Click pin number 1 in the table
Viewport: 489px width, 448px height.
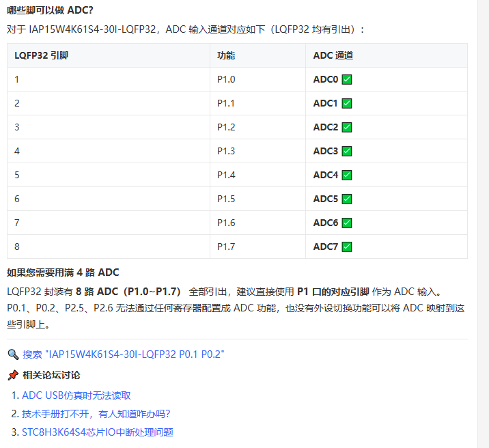(x=17, y=79)
